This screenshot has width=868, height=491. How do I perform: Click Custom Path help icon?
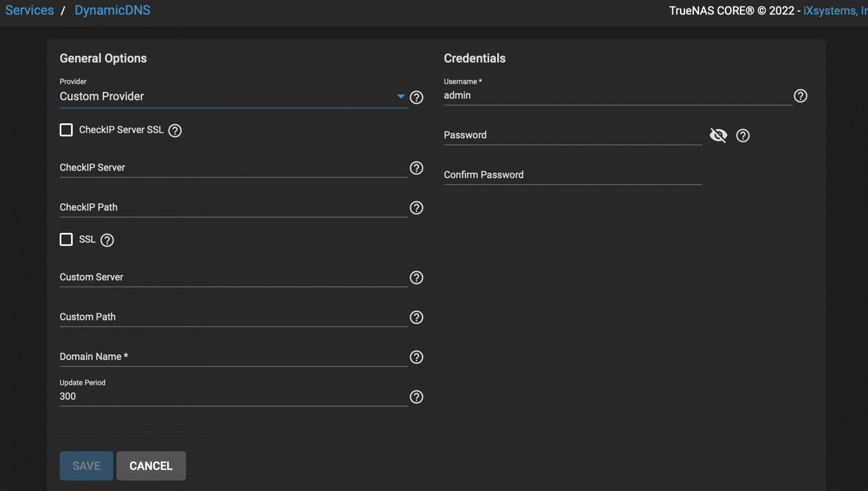click(416, 318)
